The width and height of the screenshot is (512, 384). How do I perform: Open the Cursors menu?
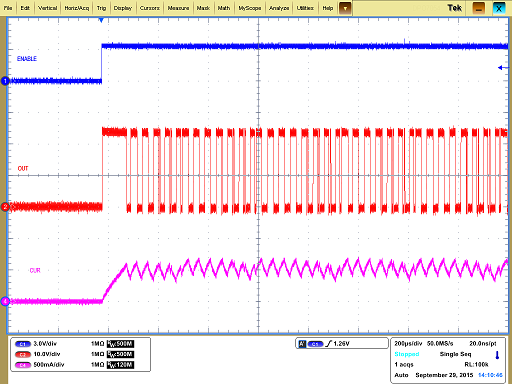point(150,8)
